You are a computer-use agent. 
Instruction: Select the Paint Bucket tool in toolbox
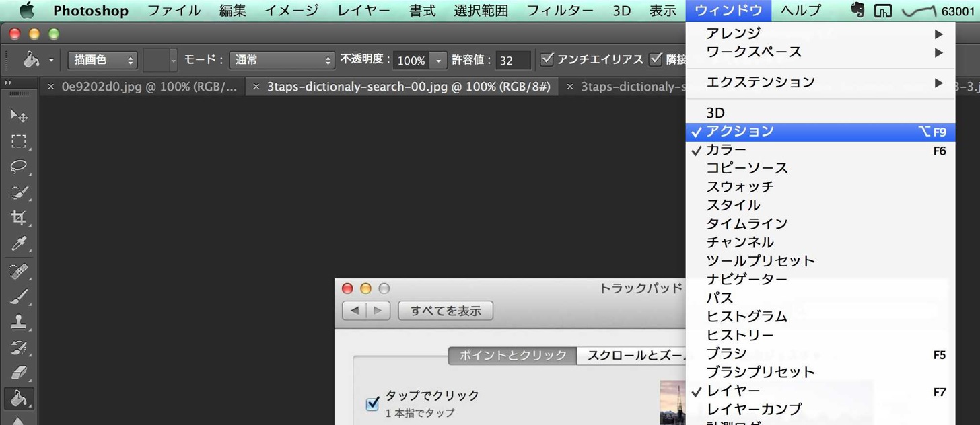19,399
